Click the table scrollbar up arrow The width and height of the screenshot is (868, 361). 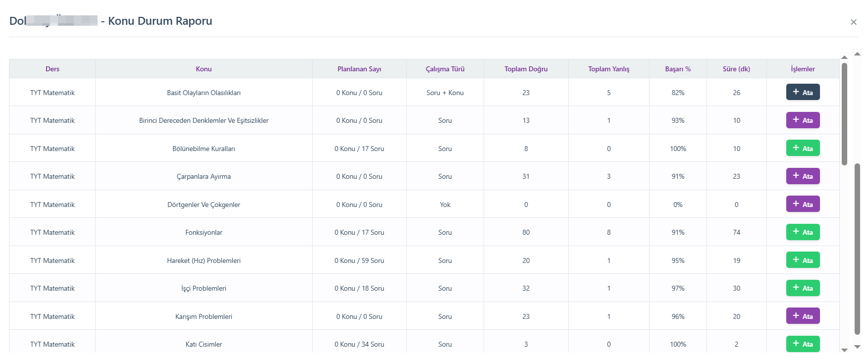844,58
